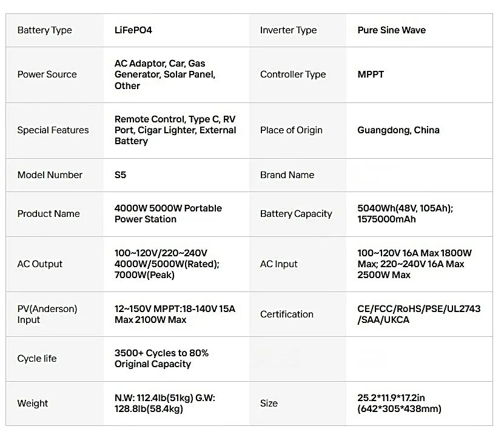The height and width of the screenshot is (432, 504).
Task: Click the Power Source label
Action: tap(47, 75)
